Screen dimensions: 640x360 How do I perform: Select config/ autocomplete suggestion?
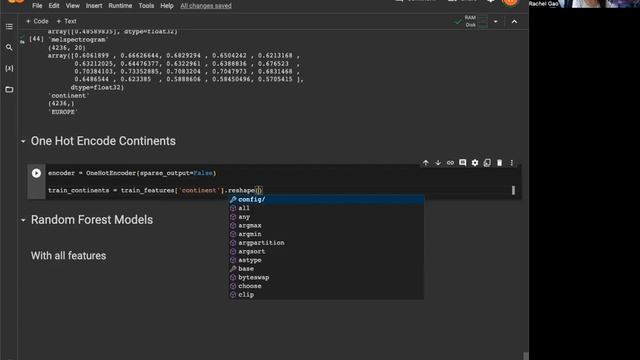326,200
